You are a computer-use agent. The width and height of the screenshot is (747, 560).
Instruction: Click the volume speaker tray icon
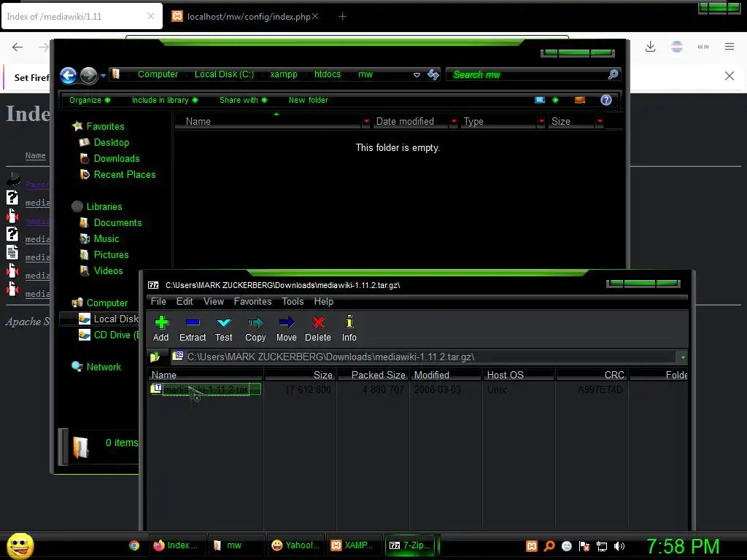click(619, 547)
